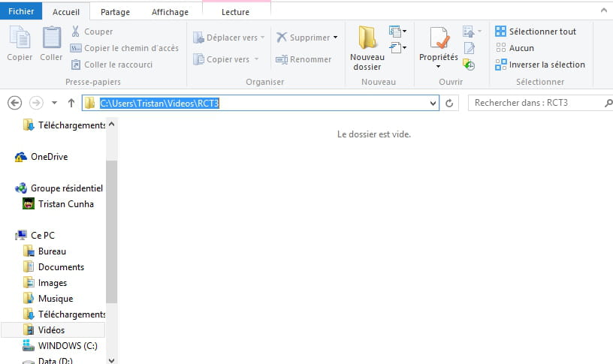Screen dimensions: 613x364
Task: Open Tristan Cunha homegroup user
Action: (59, 204)
